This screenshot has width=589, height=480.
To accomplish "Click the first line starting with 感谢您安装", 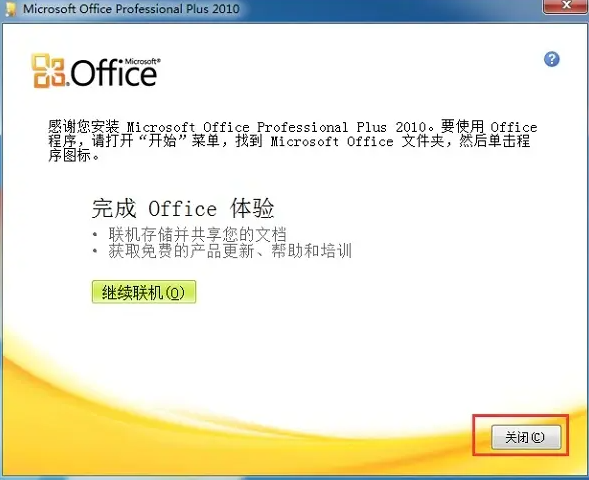I will coord(293,127).
